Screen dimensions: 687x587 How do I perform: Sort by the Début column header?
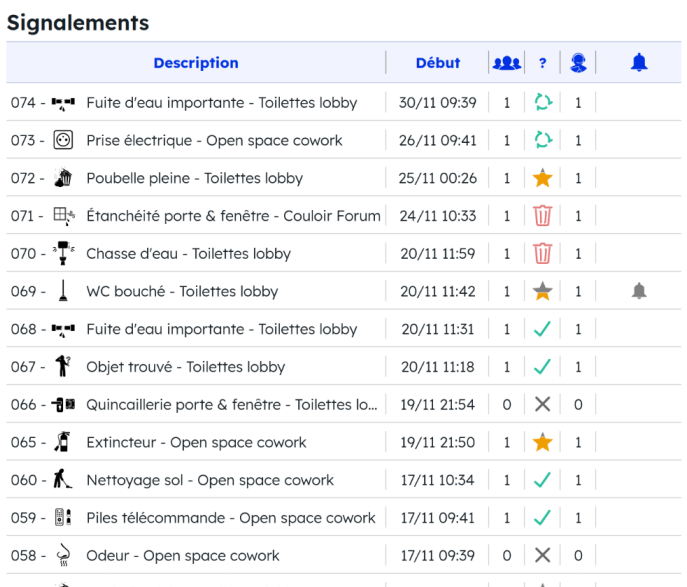(437, 63)
